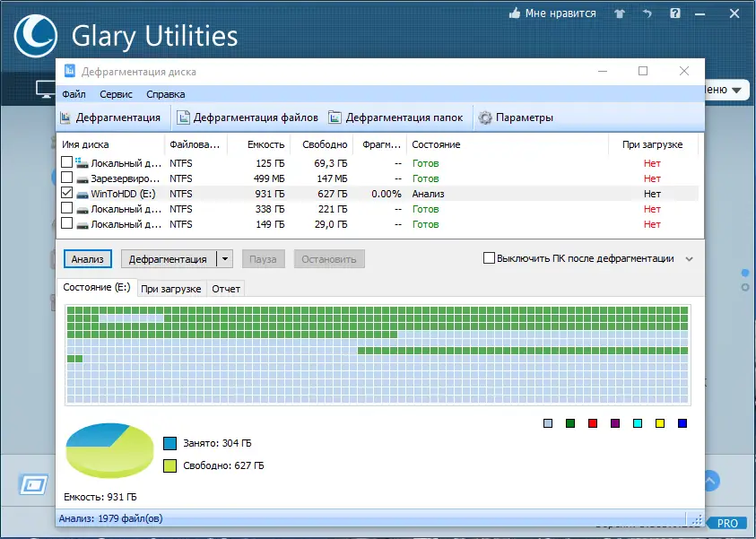Expand the chevron next to shutdown option
This screenshot has height=539, width=756.
pyautogui.click(x=690, y=259)
